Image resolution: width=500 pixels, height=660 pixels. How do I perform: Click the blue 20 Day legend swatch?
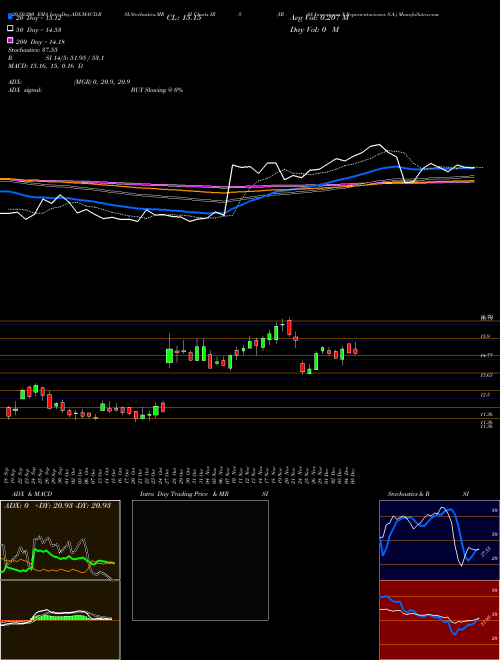[x=11, y=17]
